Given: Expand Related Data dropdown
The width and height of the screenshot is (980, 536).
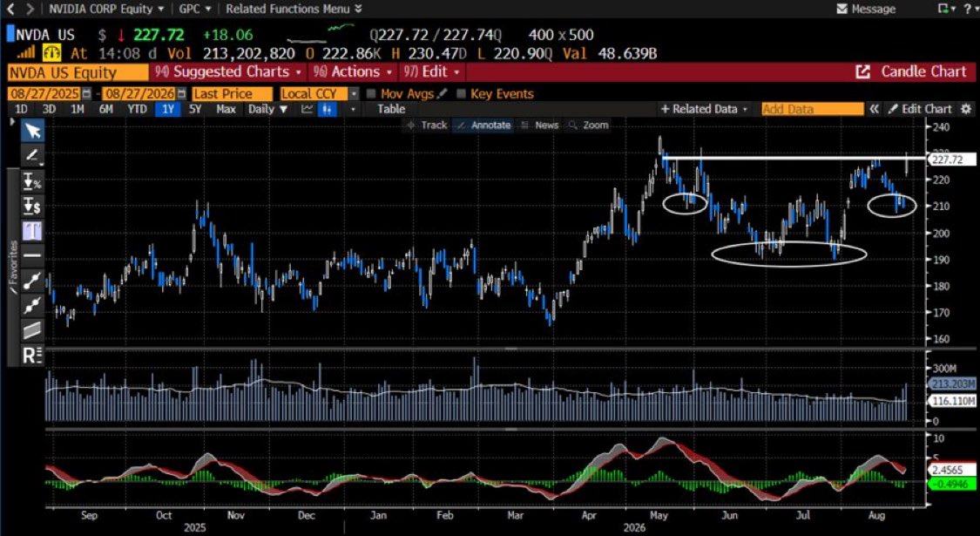Looking at the screenshot, I should (x=704, y=109).
